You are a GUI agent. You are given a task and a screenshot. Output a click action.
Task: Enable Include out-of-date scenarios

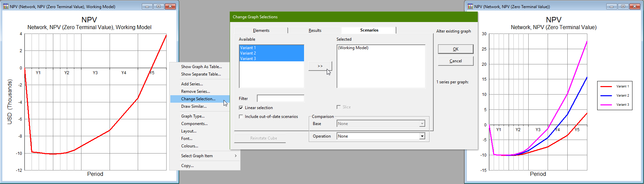241,117
